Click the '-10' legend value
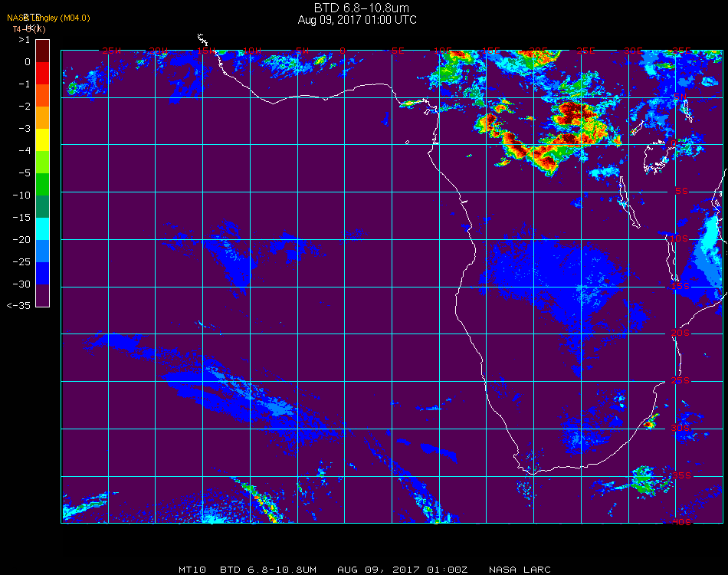The height and width of the screenshot is (575, 728). point(21,195)
